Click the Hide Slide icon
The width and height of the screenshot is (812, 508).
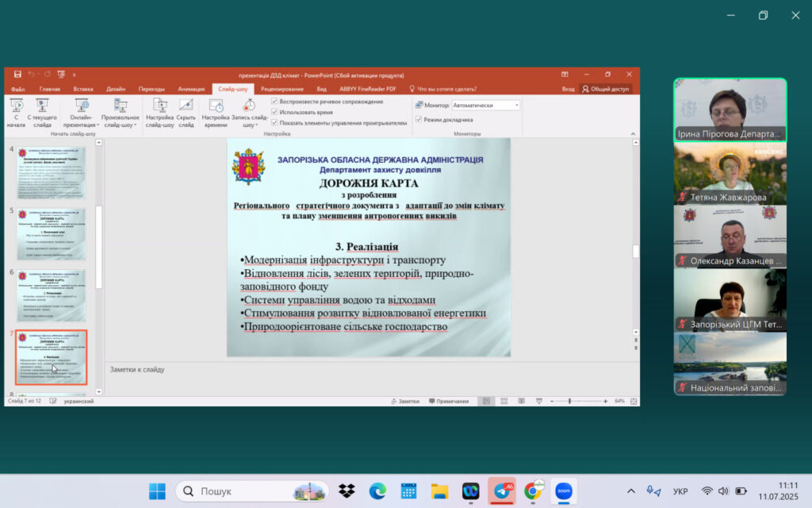coord(186,112)
